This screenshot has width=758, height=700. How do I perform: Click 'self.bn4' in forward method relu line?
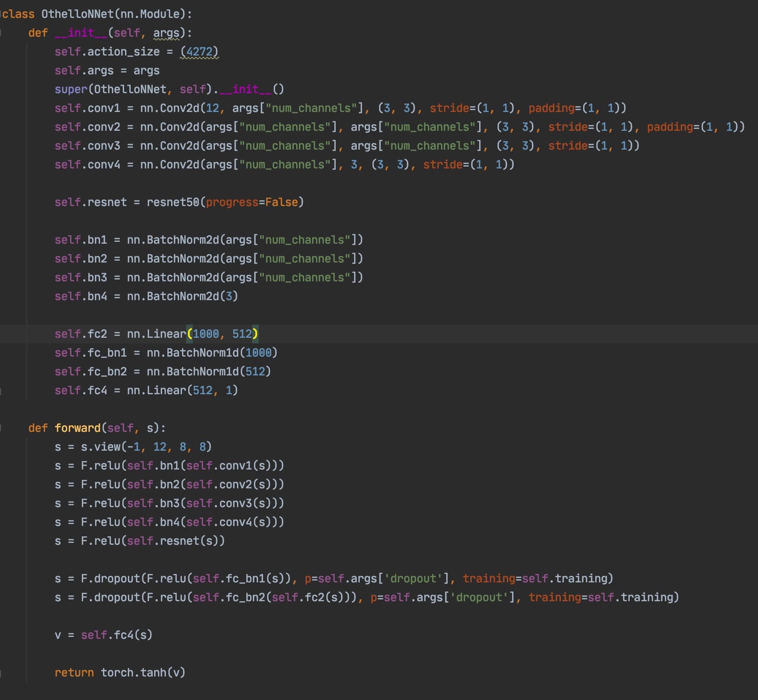pyautogui.click(x=153, y=522)
